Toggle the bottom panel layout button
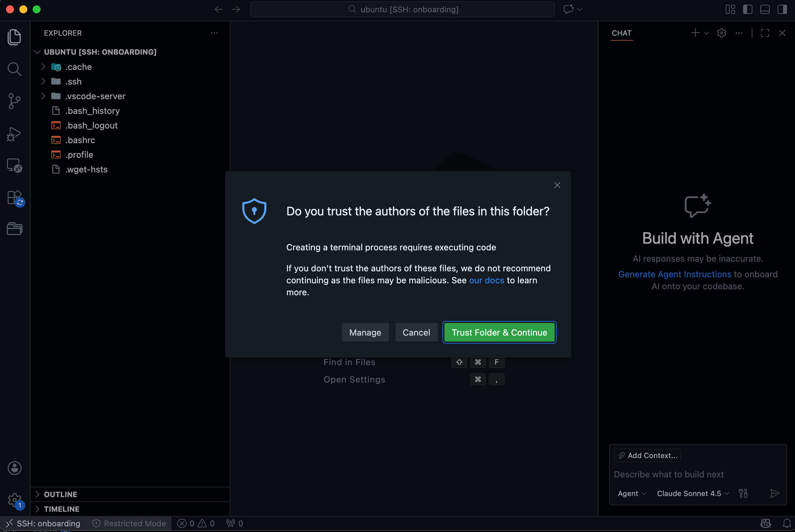Screen dimensions: 795x532 765,10
